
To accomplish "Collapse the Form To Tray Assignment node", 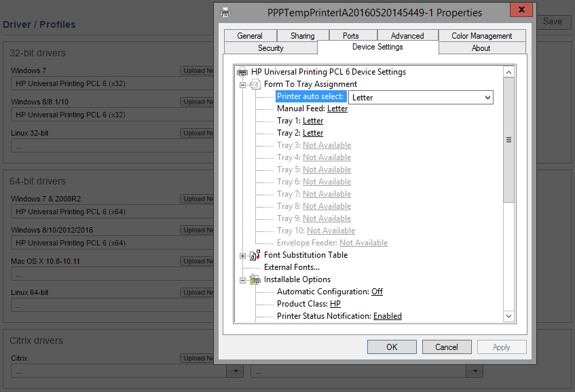I will (243, 85).
